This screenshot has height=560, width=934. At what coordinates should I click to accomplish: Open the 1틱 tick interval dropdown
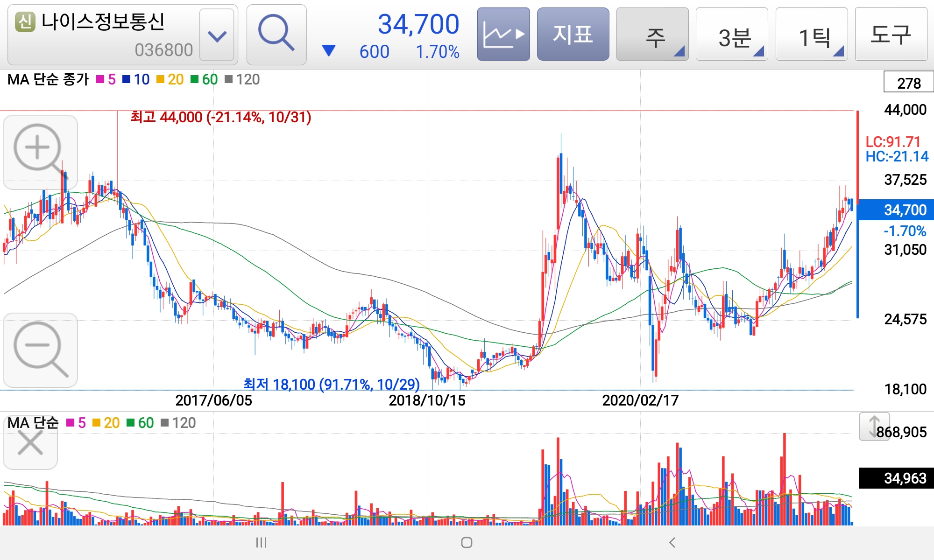[x=812, y=35]
